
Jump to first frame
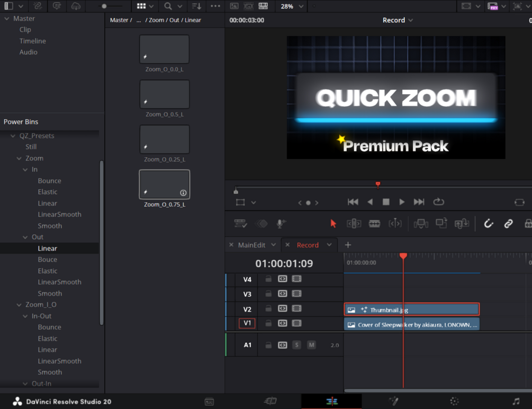point(353,202)
